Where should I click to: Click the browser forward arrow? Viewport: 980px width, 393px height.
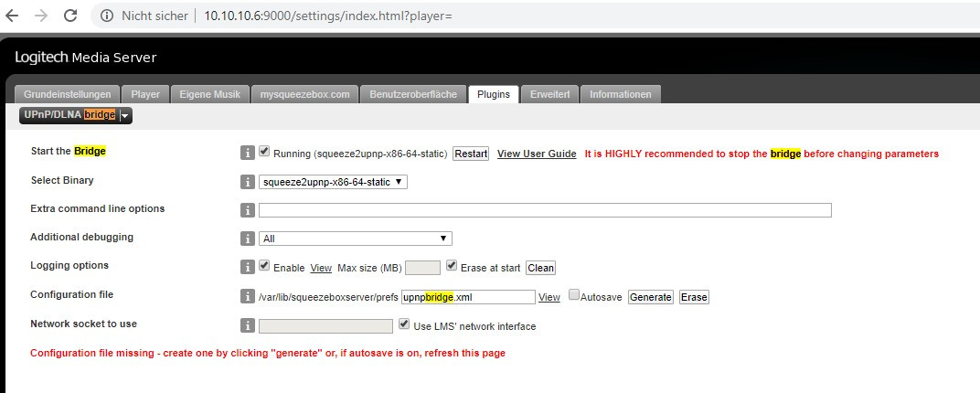pos(41,16)
